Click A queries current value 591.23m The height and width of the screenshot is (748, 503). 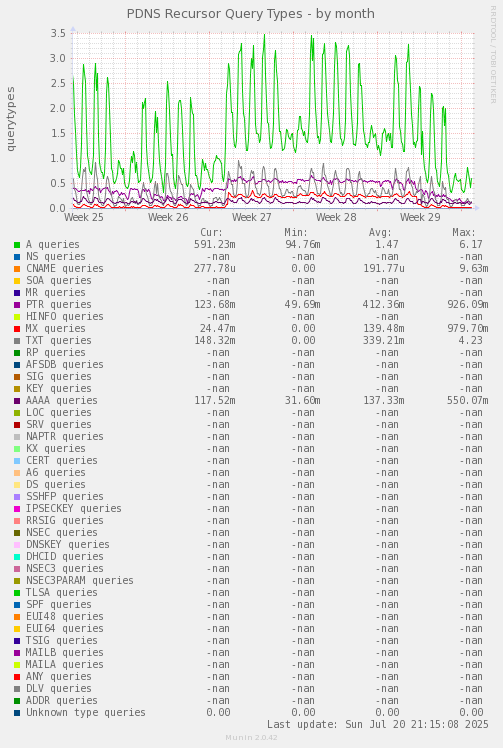[215, 245]
